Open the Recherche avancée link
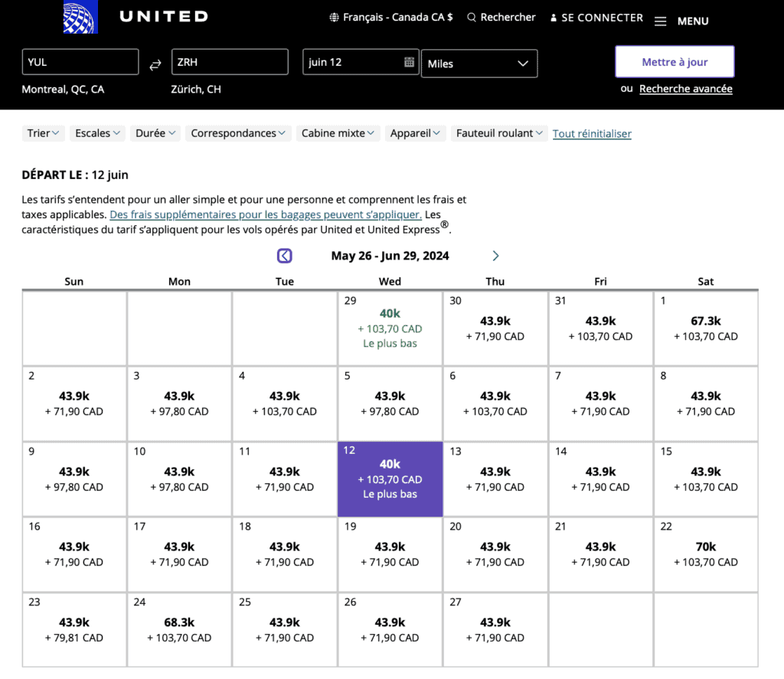 pyautogui.click(x=685, y=89)
